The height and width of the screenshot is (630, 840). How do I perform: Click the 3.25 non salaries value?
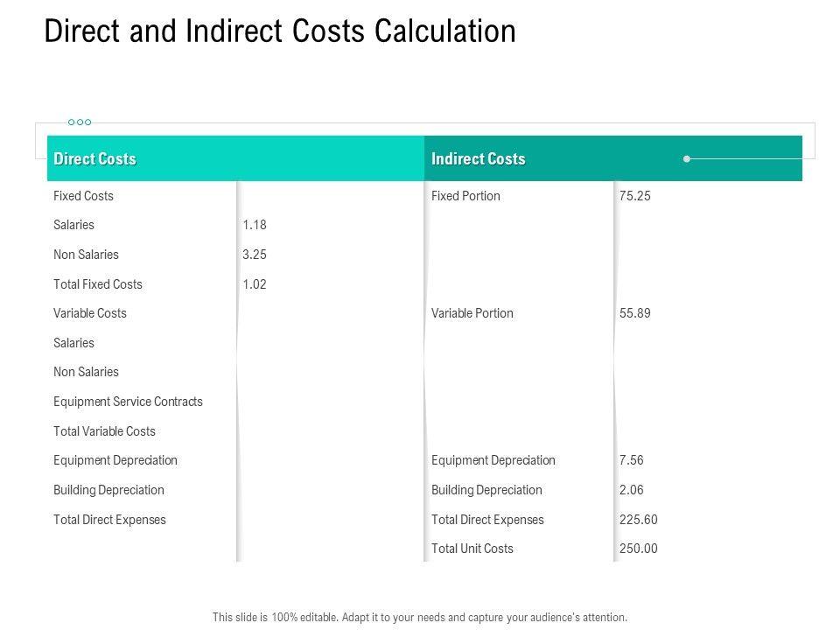point(255,255)
